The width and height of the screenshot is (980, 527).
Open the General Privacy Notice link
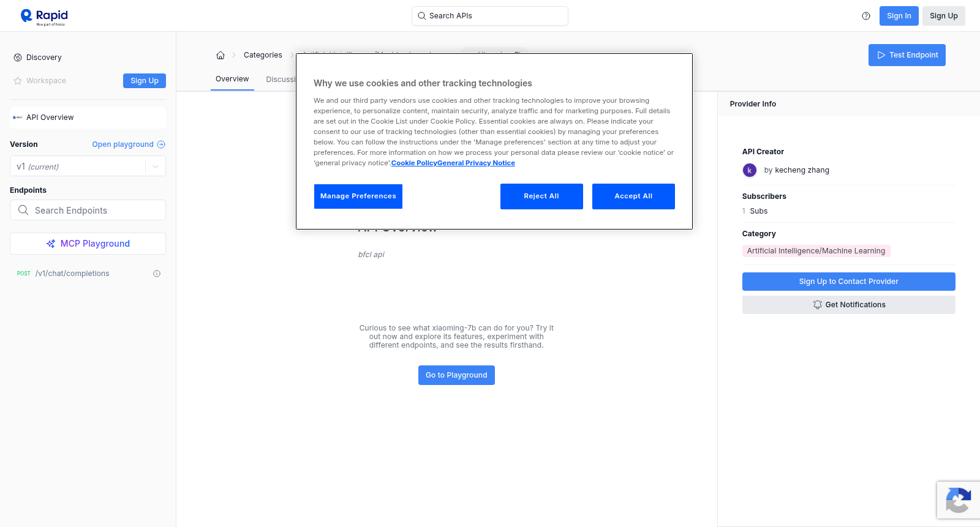coord(476,163)
